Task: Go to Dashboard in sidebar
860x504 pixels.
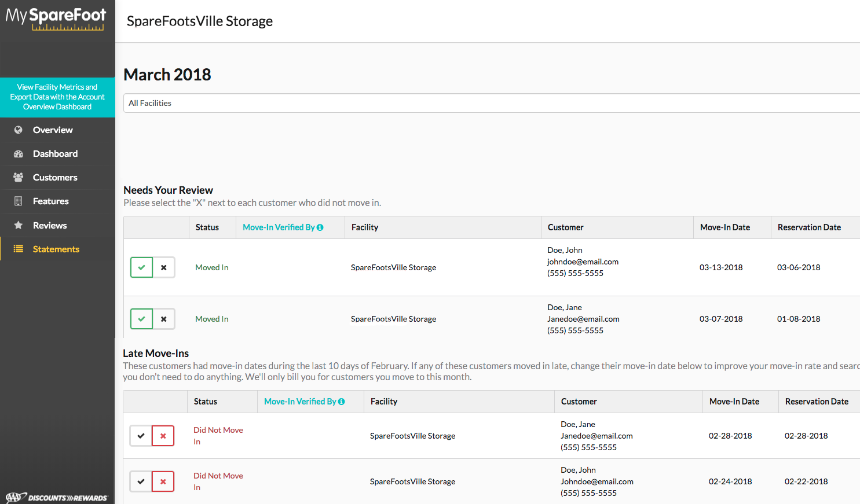Action: [55, 154]
